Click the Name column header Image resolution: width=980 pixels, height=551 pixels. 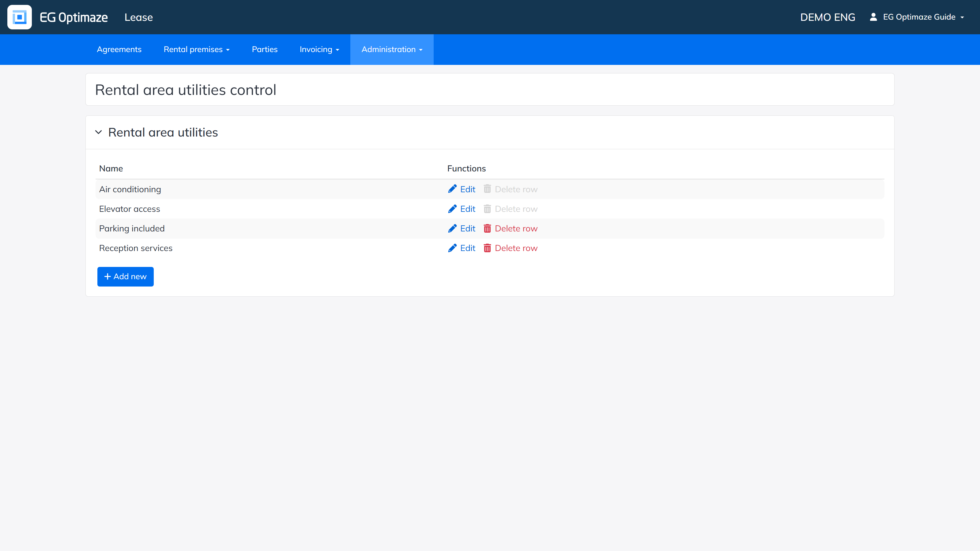111,168
